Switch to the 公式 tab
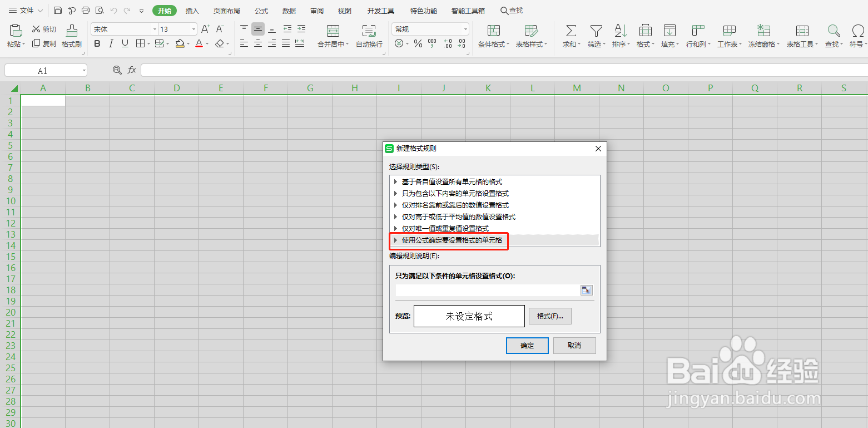Viewport: 868px width, 428px height. pyautogui.click(x=261, y=11)
